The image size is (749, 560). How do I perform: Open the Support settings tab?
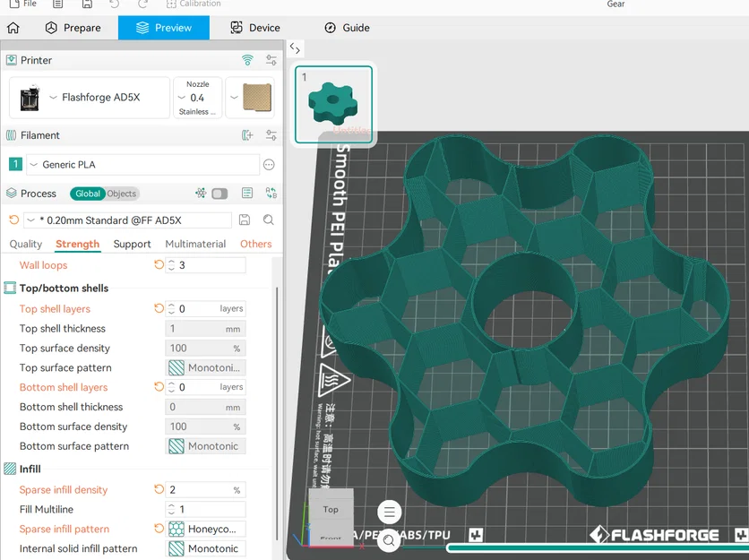pos(132,245)
